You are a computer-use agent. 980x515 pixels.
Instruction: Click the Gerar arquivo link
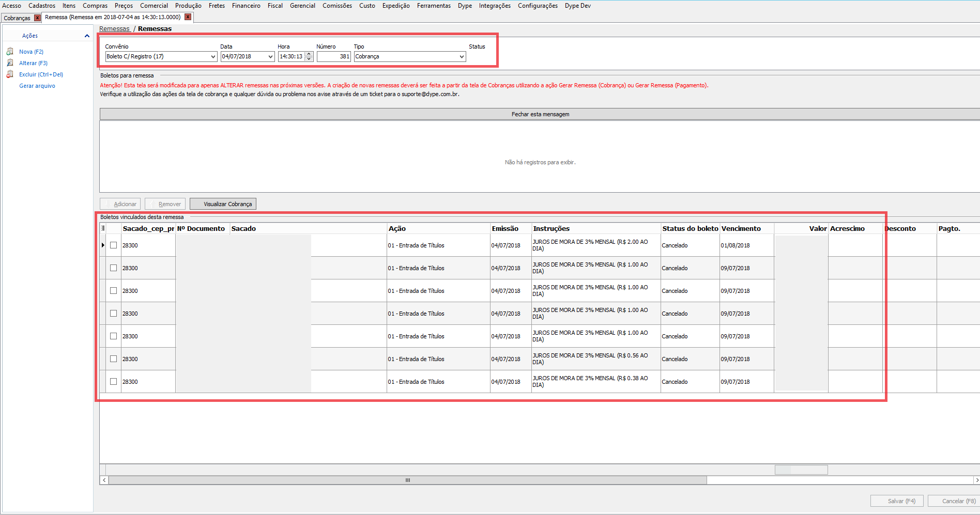[37, 86]
